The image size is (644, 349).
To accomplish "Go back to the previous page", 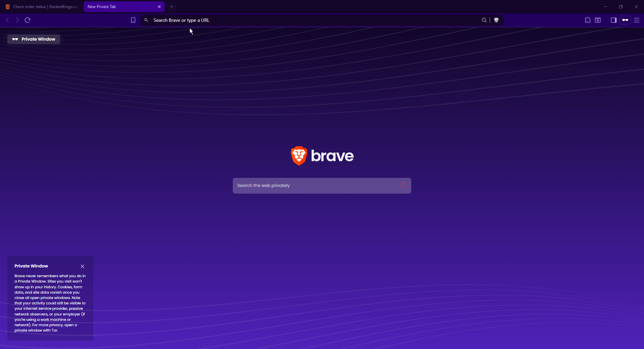I will tap(7, 20).
